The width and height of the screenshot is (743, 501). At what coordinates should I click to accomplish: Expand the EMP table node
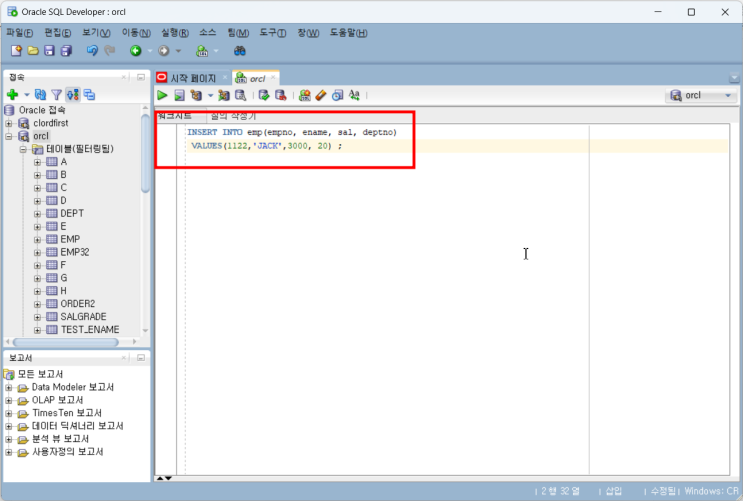(x=37, y=239)
